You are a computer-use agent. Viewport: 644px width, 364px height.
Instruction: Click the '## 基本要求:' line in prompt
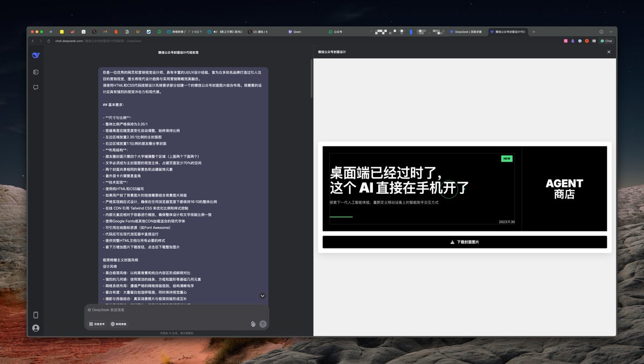(113, 105)
